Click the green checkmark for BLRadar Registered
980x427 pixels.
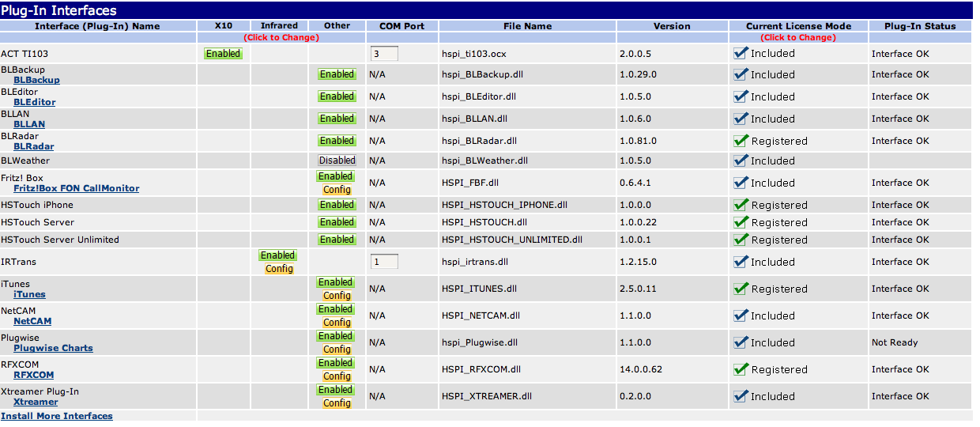(741, 141)
